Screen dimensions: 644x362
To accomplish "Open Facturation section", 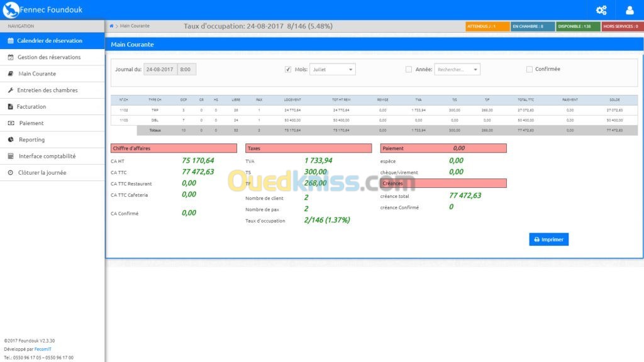I will pyautogui.click(x=52, y=106).
